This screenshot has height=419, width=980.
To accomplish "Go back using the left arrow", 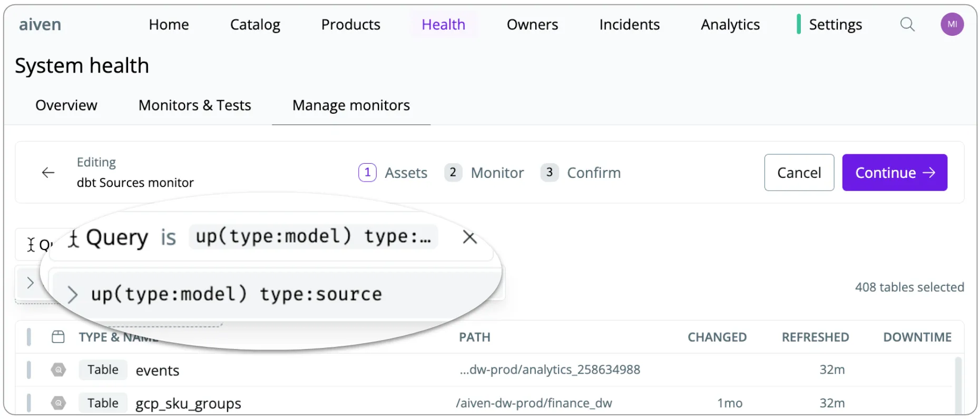I will point(48,173).
